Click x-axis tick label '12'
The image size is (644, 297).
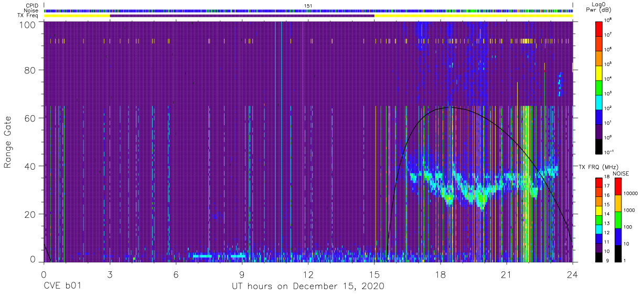click(x=308, y=274)
